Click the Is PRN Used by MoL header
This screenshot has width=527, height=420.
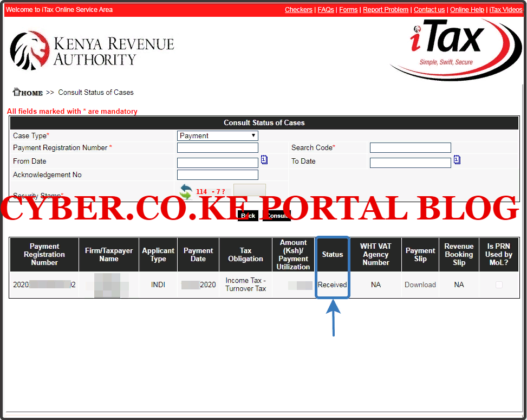click(499, 255)
